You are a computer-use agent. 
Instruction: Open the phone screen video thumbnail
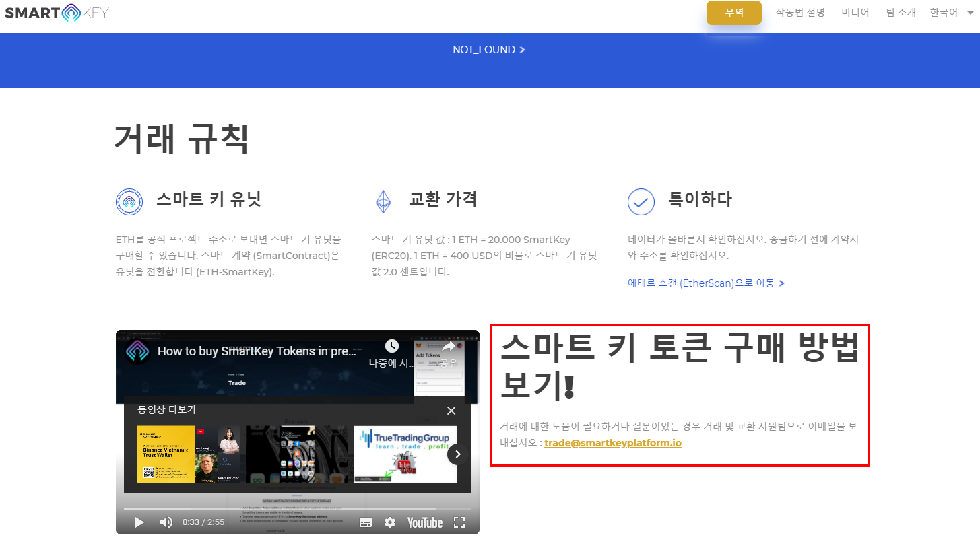(x=298, y=454)
